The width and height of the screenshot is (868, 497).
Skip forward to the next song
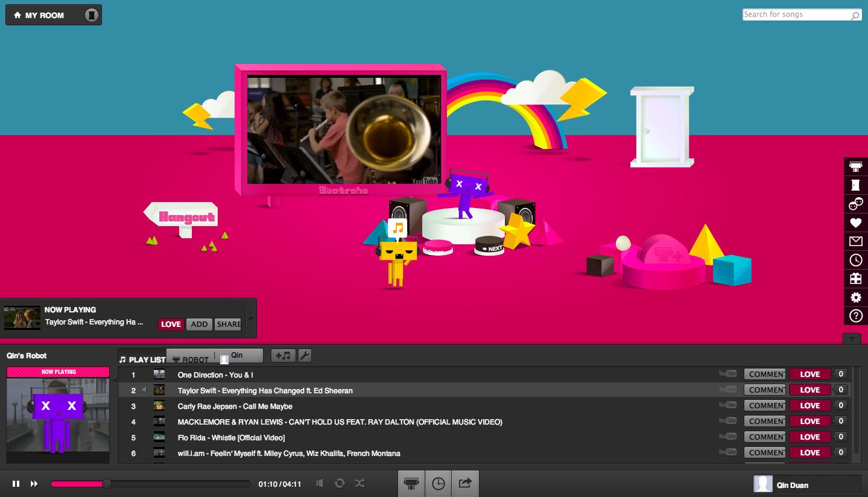[x=34, y=483]
